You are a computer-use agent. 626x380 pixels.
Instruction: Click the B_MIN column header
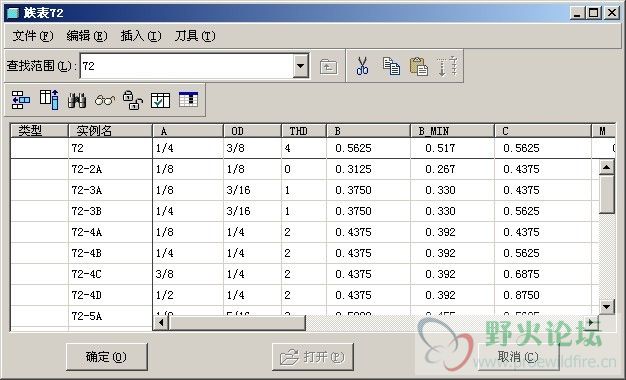tap(452, 131)
